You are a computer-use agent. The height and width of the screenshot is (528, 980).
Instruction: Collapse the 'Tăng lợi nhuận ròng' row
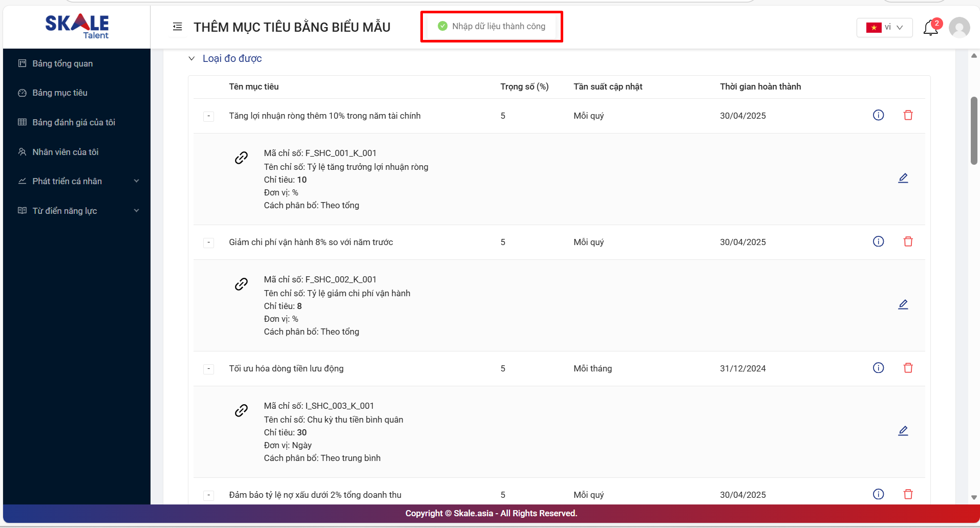(209, 116)
